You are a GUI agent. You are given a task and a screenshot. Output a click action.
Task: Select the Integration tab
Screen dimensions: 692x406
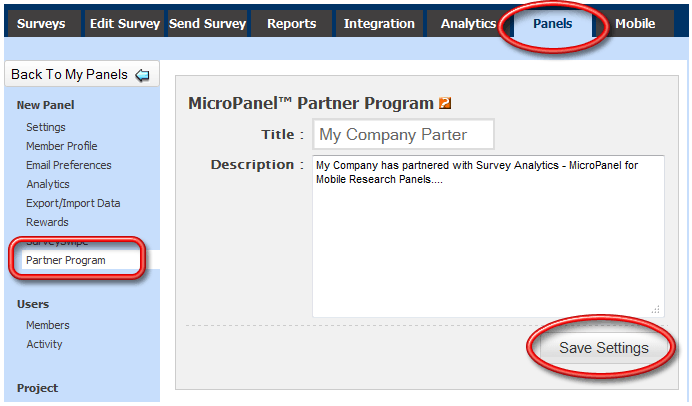point(379,24)
